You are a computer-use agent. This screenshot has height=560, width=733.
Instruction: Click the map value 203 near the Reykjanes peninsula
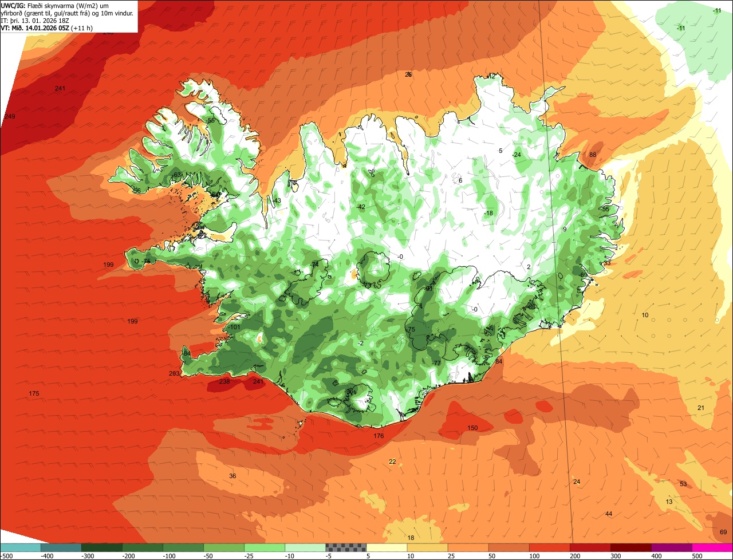[x=175, y=373]
